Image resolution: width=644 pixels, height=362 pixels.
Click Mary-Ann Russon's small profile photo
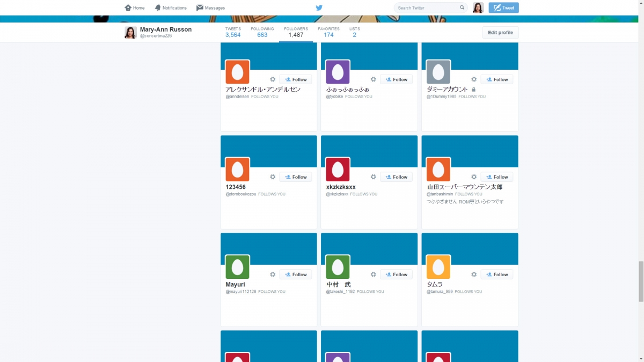coord(130,33)
